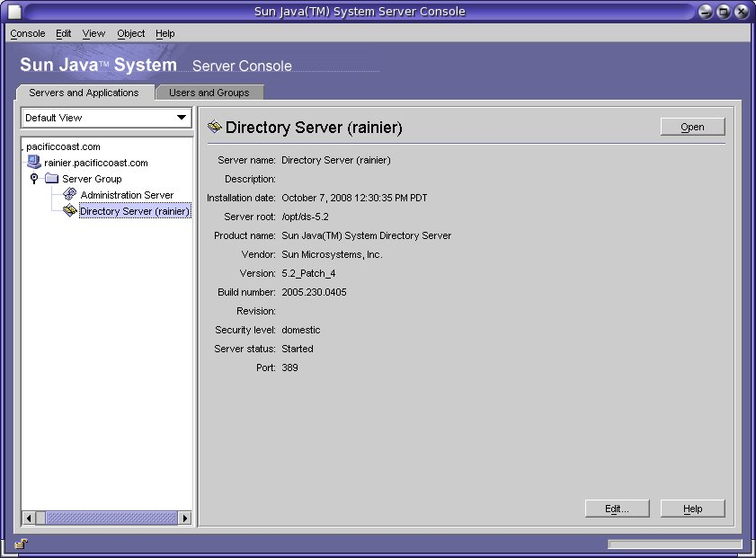Click Version value 5.2_Patch_4
This screenshot has height=558, width=756.
tap(308, 273)
